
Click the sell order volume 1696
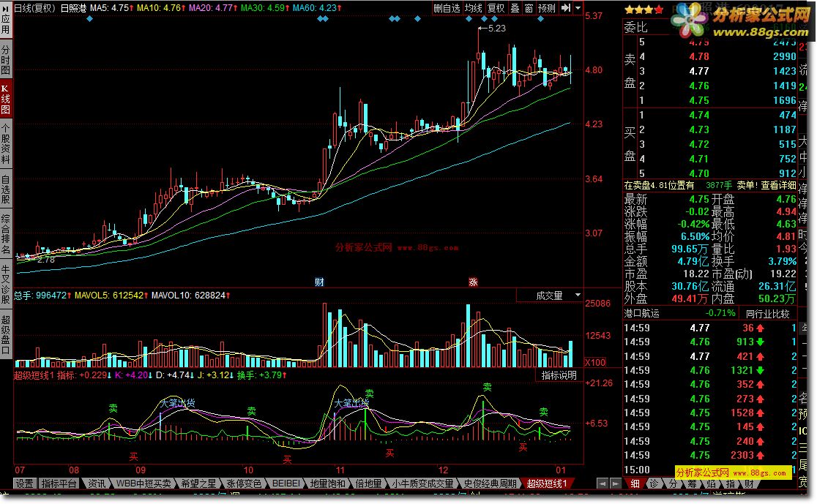pos(784,100)
